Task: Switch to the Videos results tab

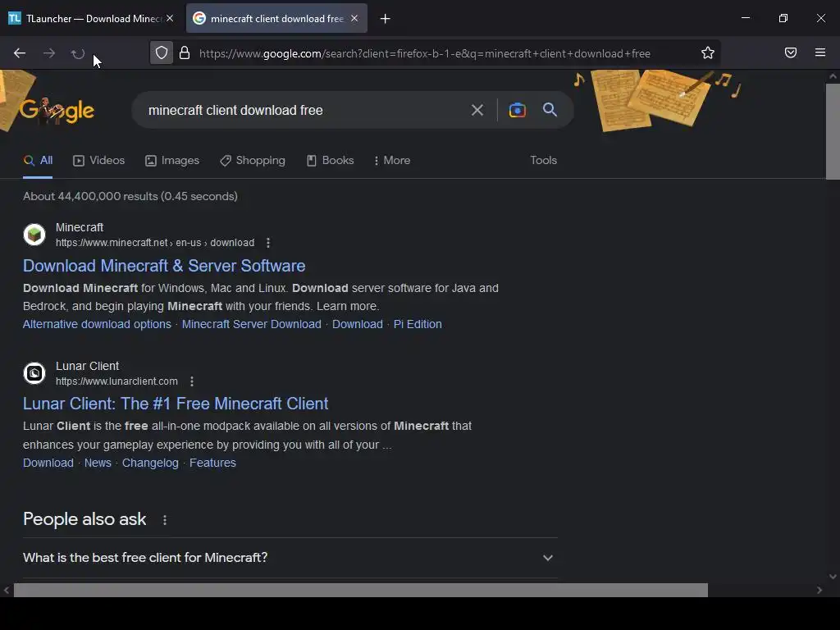Action: [x=99, y=160]
